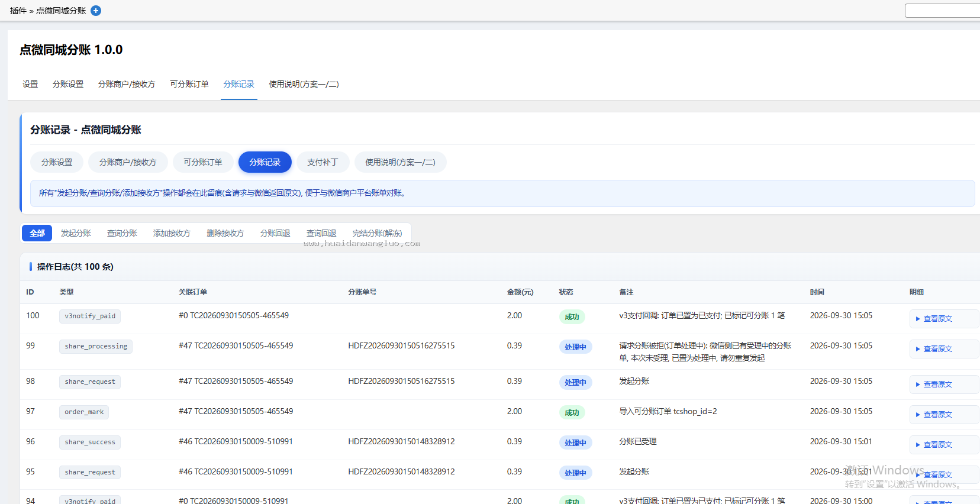Switch to the top 分账设置 tab
This screenshot has height=504, width=980.
coord(68,84)
